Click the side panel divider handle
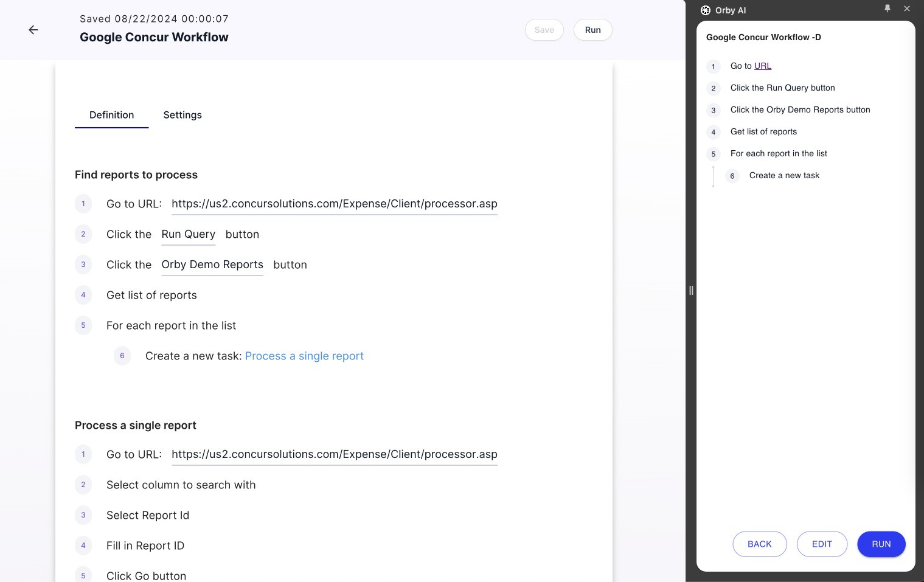This screenshot has height=582, width=924. tap(691, 291)
